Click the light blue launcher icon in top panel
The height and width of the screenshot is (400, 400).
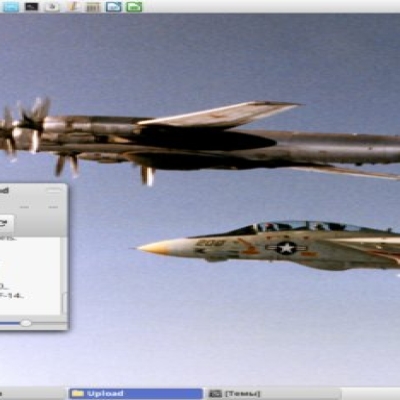(10, 7)
